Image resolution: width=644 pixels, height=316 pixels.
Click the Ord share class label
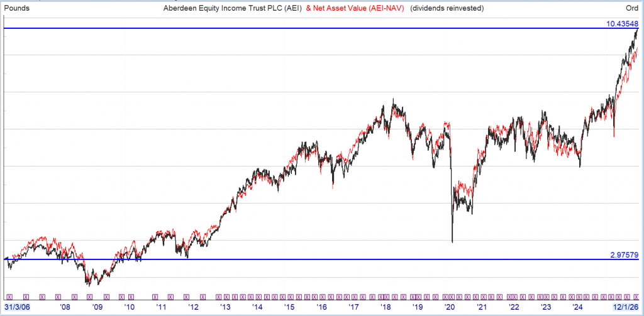point(631,8)
